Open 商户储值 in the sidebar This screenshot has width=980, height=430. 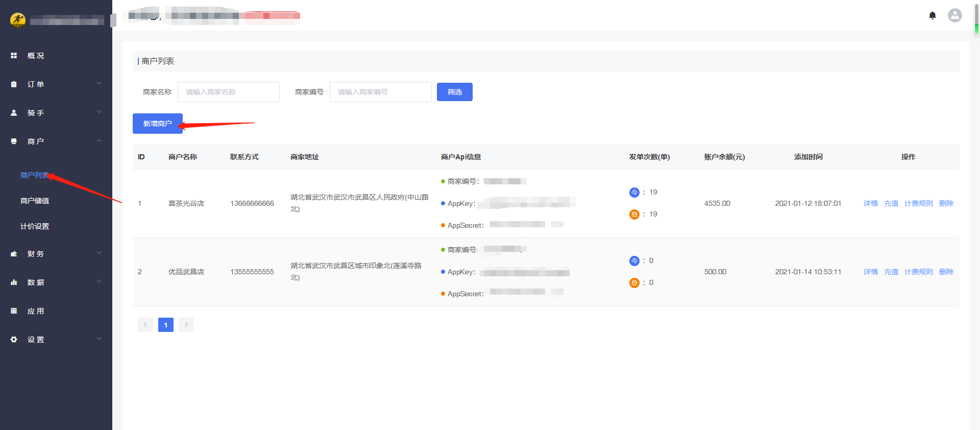pos(35,201)
